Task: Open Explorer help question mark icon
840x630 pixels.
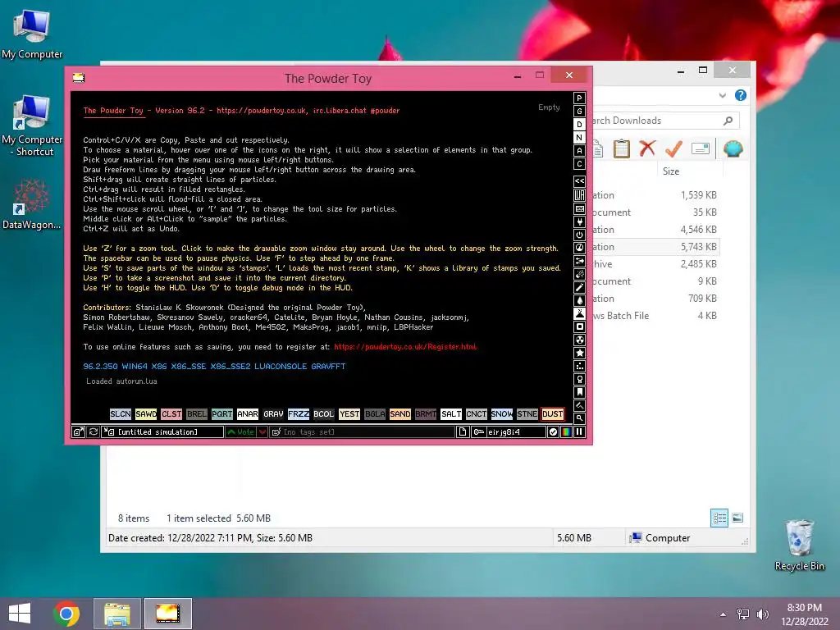Action: coord(741,95)
